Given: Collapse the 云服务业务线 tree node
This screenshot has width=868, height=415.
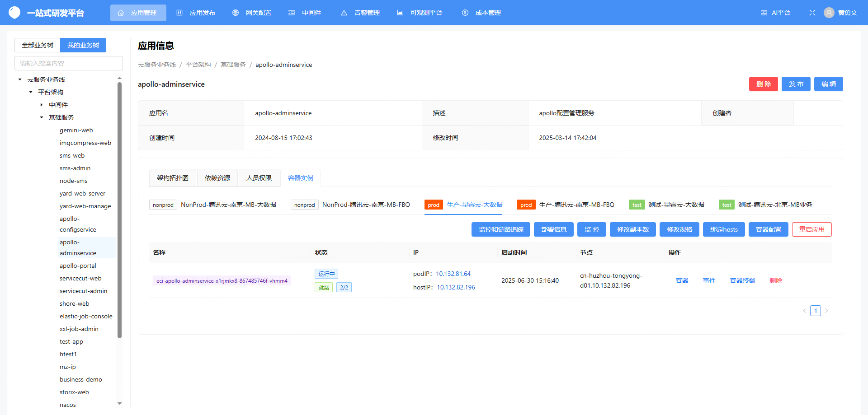Looking at the screenshot, I should [x=20, y=79].
